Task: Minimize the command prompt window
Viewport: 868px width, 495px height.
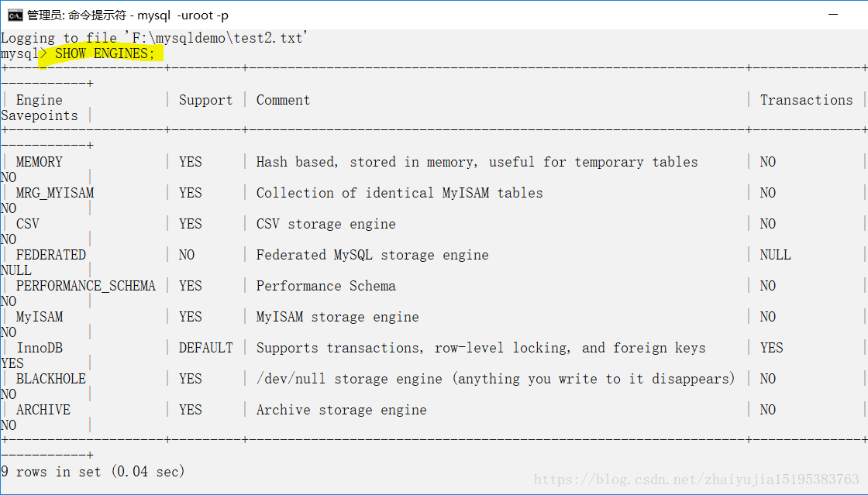Action: [833, 15]
